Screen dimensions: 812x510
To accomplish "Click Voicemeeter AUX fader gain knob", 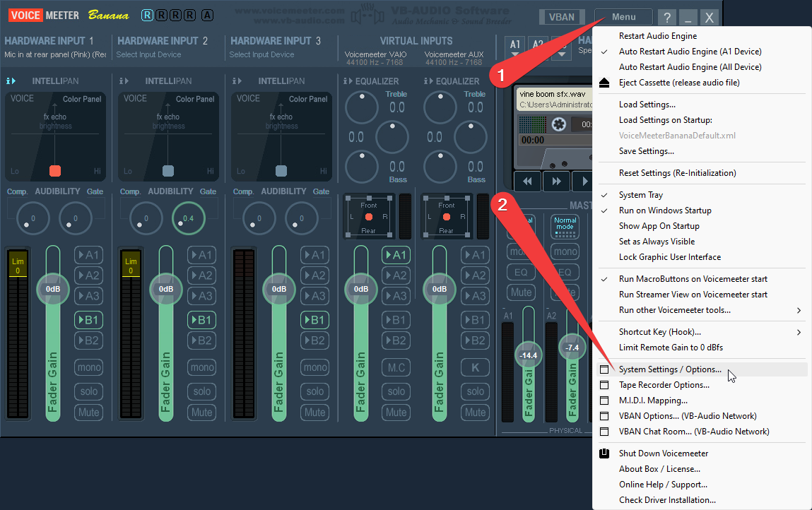I will click(x=439, y=289).
